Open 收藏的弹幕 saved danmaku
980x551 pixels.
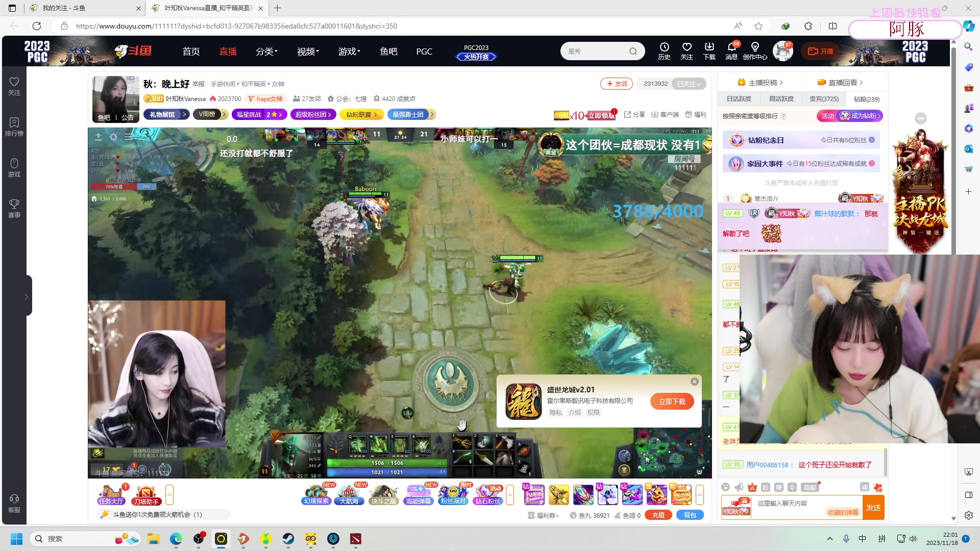pos(843,513)
